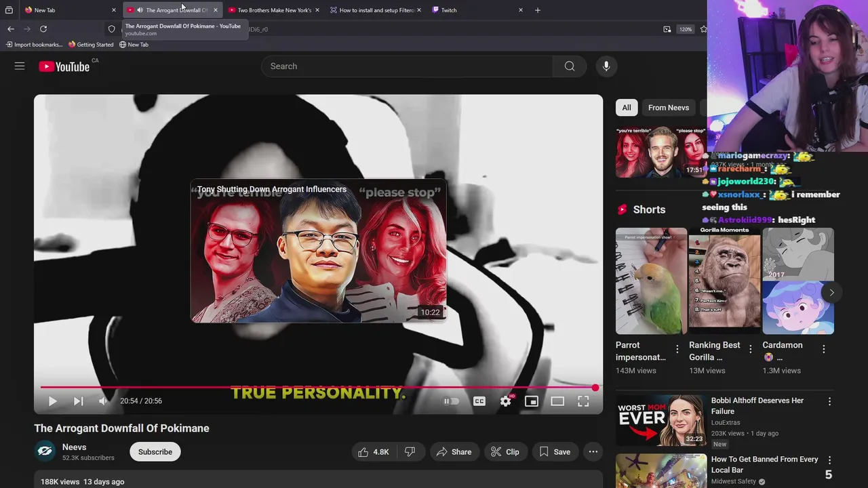Open a new browser tab with plus
The width and height of the screenshot is (868, 488).
538,10
